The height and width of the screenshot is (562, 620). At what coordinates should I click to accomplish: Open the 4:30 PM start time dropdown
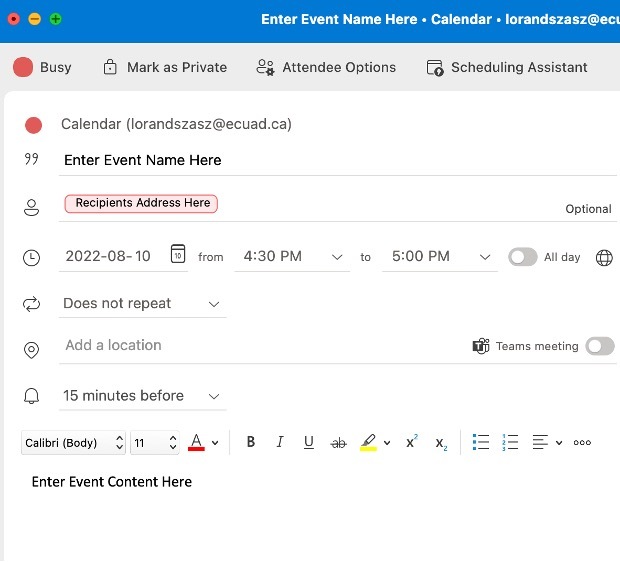coord(292,257)
